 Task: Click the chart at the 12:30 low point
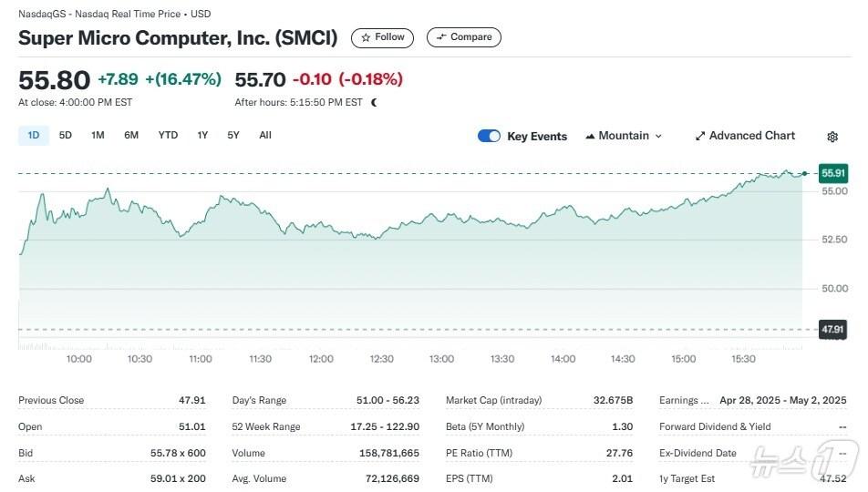(376, 239)
